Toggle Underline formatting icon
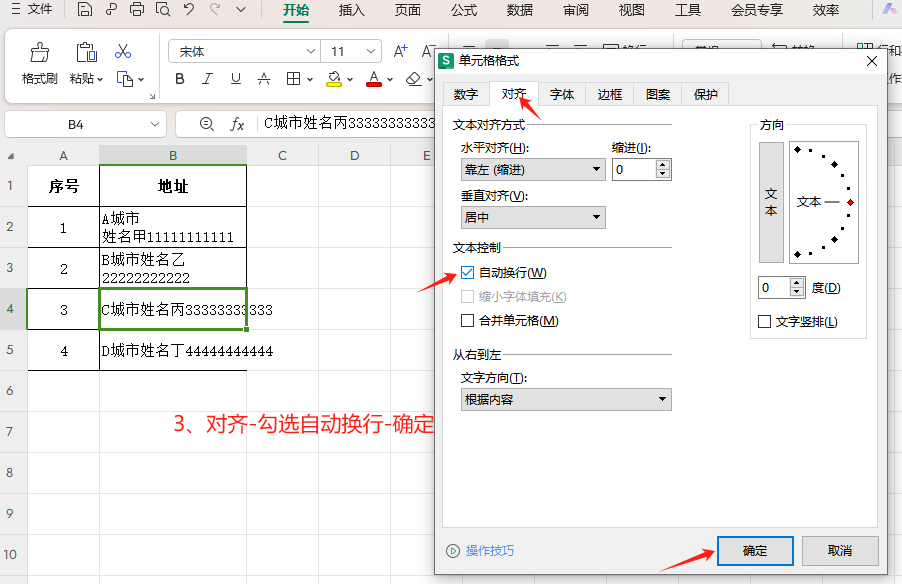The image size is (902, 584). (235, 79)
